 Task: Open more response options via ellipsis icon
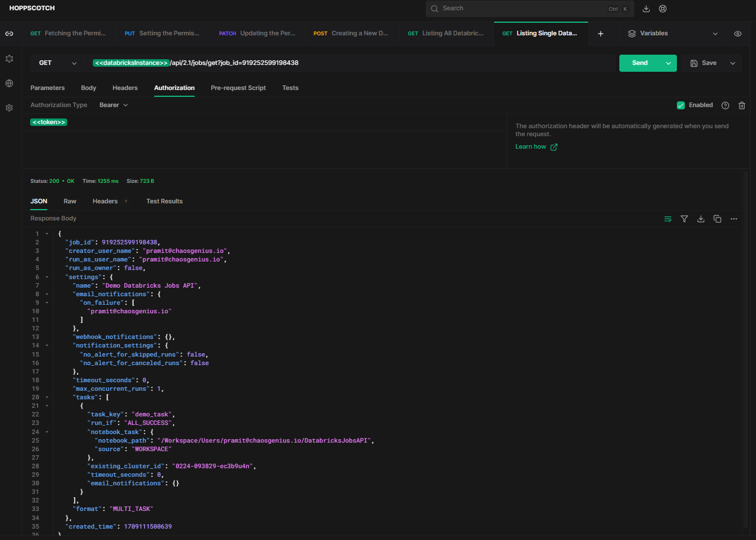(734, 218)
